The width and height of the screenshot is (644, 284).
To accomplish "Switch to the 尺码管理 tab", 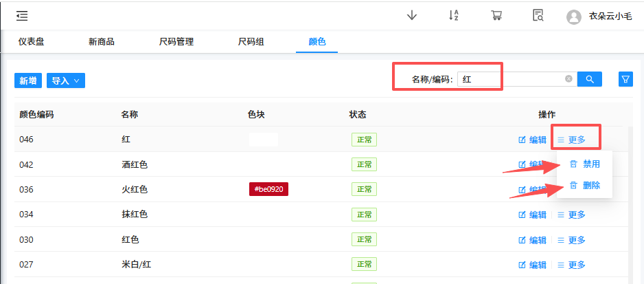I will [176, 42].
